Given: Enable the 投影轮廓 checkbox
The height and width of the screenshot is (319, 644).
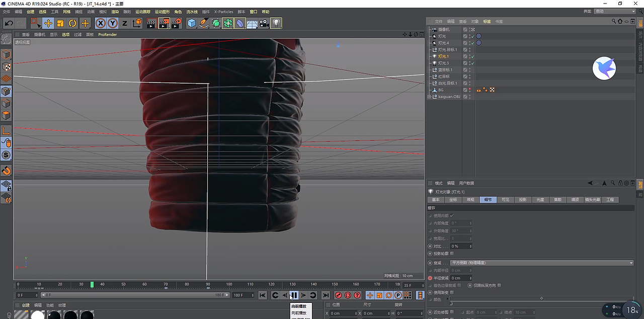Looking at the screenshot, I should tap(452, 254).
